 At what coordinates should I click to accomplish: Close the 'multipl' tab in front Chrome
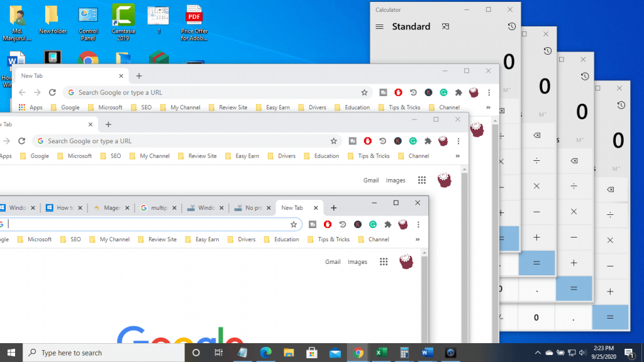click(x=174, y=208)
